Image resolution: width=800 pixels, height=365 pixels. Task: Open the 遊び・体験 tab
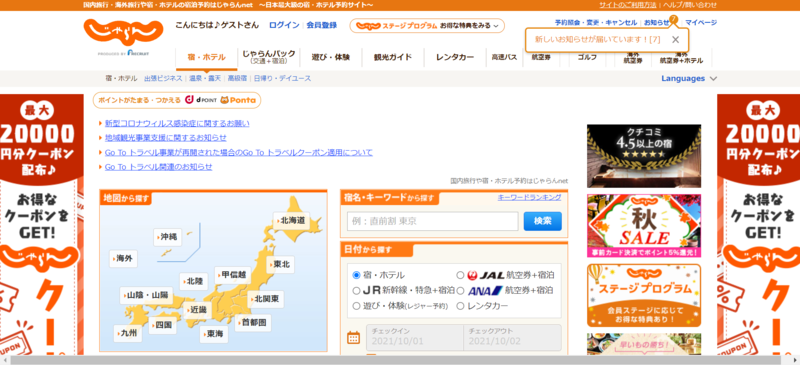click(x=331, y=57)
